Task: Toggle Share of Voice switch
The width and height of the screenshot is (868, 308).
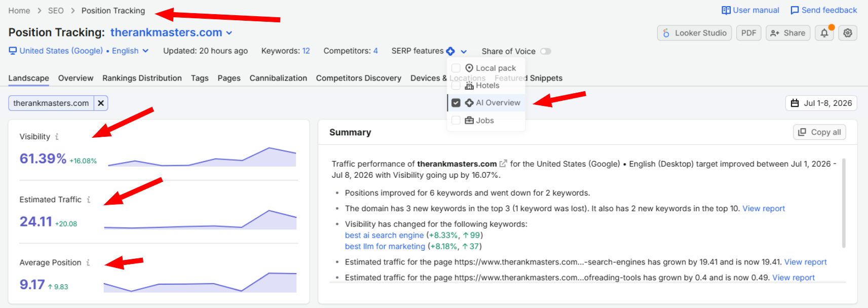Action: click(546, 51)
